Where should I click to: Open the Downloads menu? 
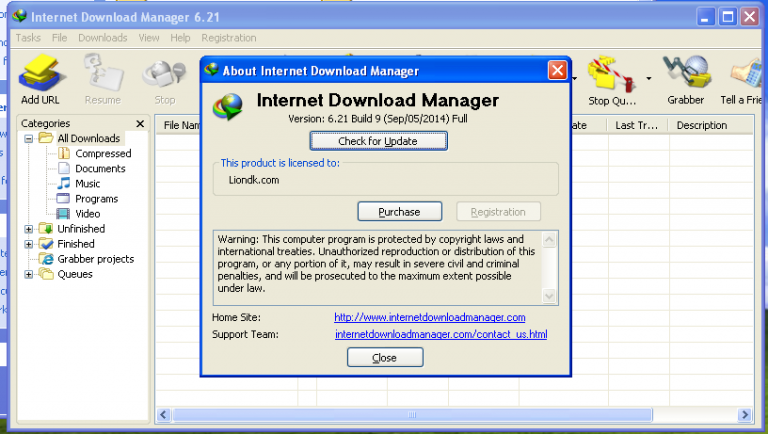click(102, 38)
